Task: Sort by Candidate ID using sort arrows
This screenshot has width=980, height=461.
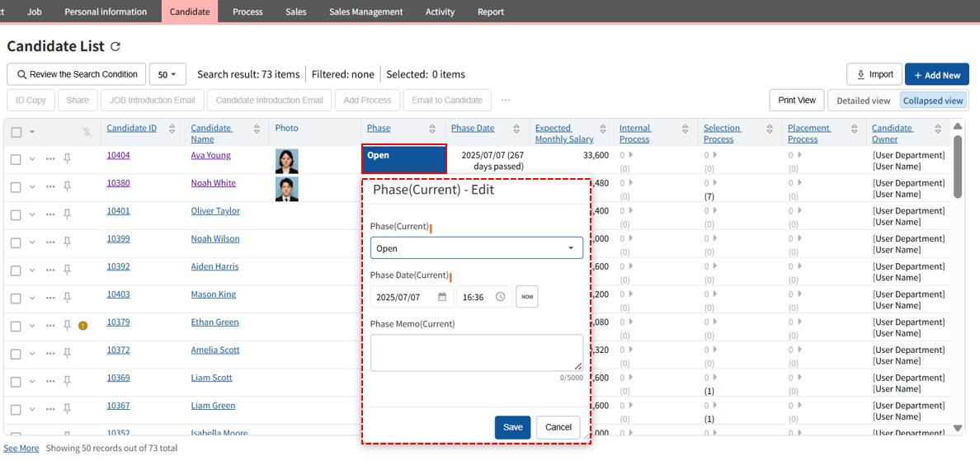Action: click(x=172, y=129)
